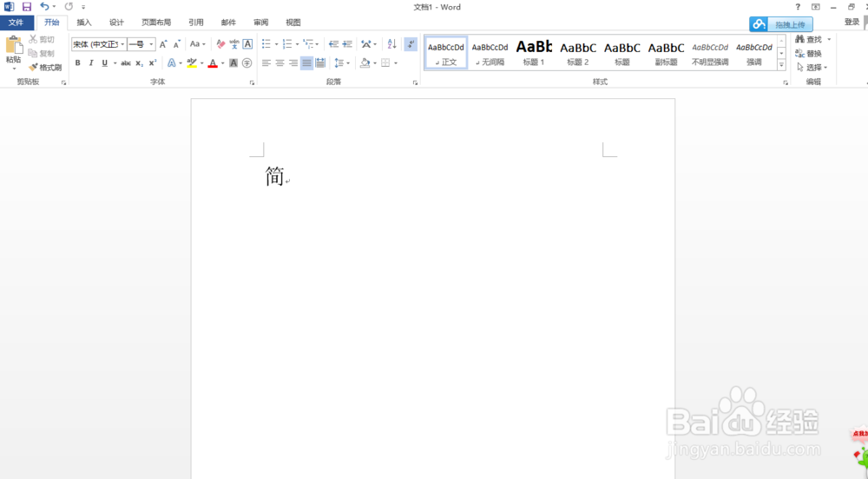Open the font size dropdown
Screen dimensions: 868x479
[151, 44]
